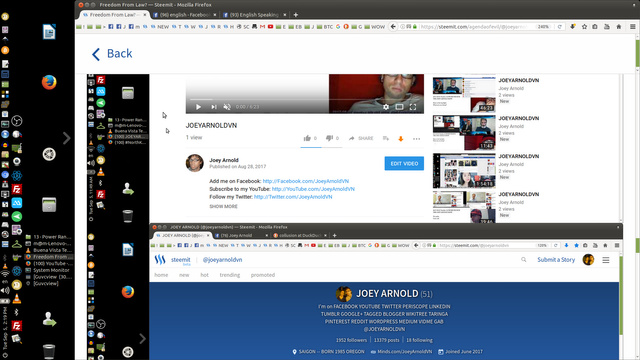Select Freedom From... in window list
This screenshot has width=640, height=360.
click(48, 257)
